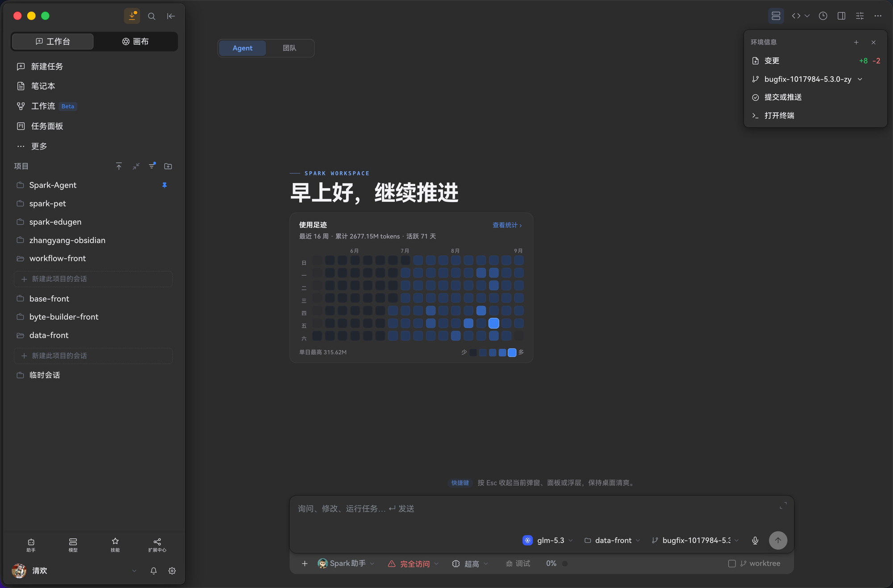This screenshot has width=893, height=588.
Task: Add a new project folder icon
Action: click(x=168, y=166)
